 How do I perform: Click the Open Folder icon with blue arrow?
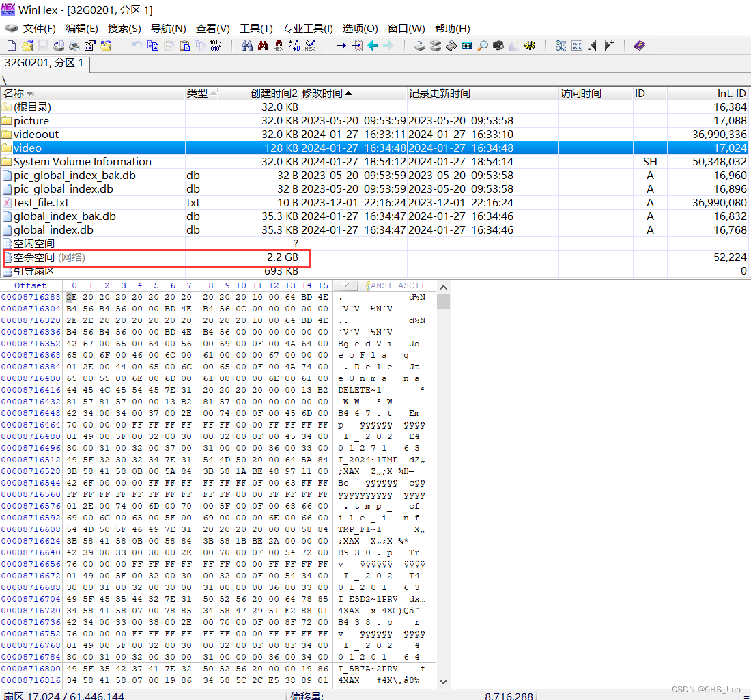tap(106, 46)
